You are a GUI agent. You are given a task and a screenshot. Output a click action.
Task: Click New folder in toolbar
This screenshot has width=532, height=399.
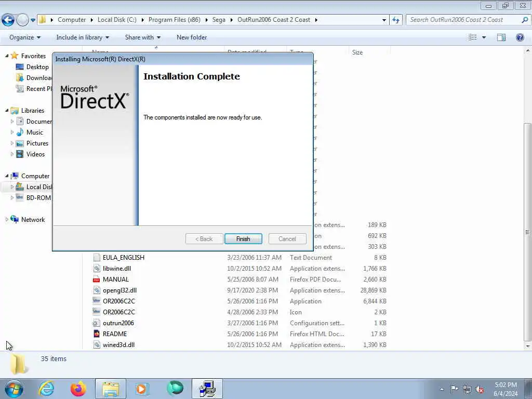191,37
